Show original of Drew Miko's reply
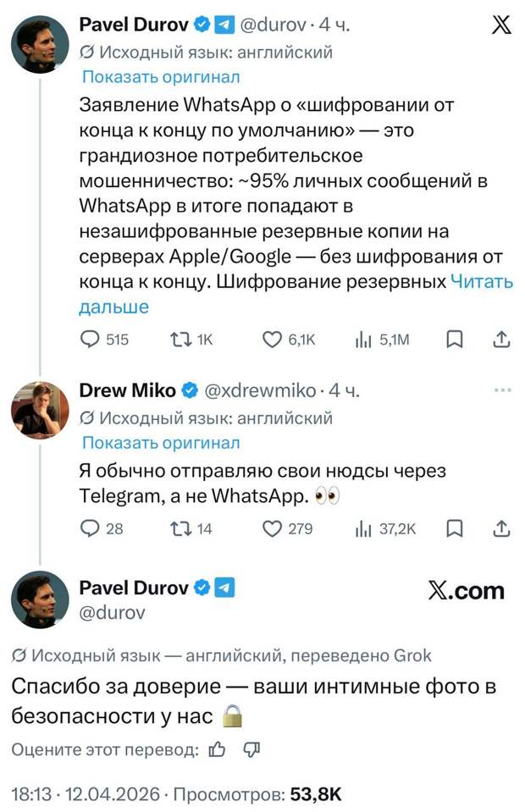This screenshot has height=812, width=525. [x=161, y=442]
